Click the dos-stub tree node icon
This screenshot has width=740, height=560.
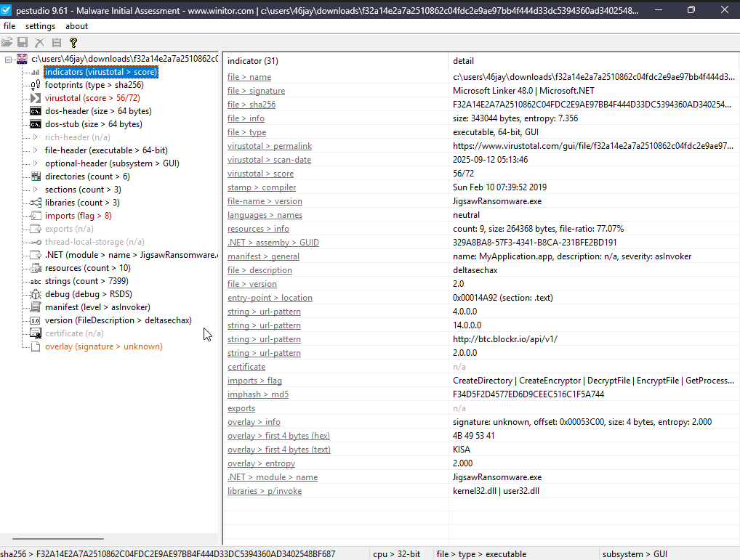pos(36,124)
